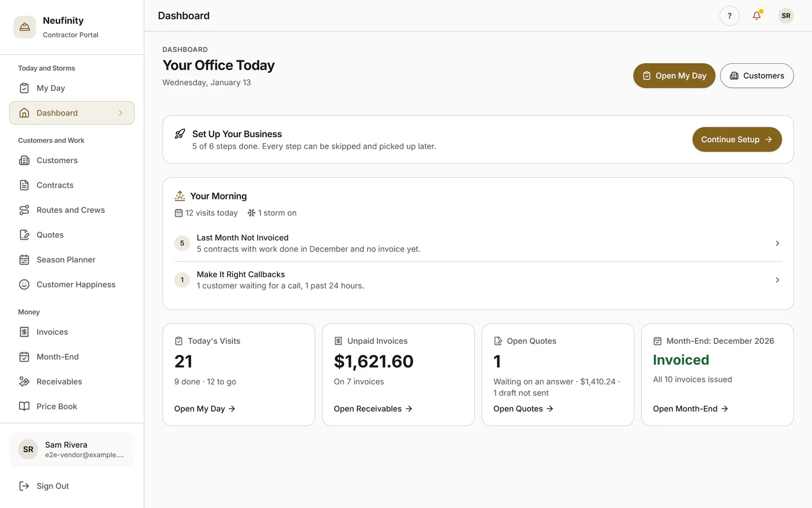Viewport: 812px width, 508px height.
Task: Follow the Open My Day link on Today's Visits card
Action: point(205,409)
